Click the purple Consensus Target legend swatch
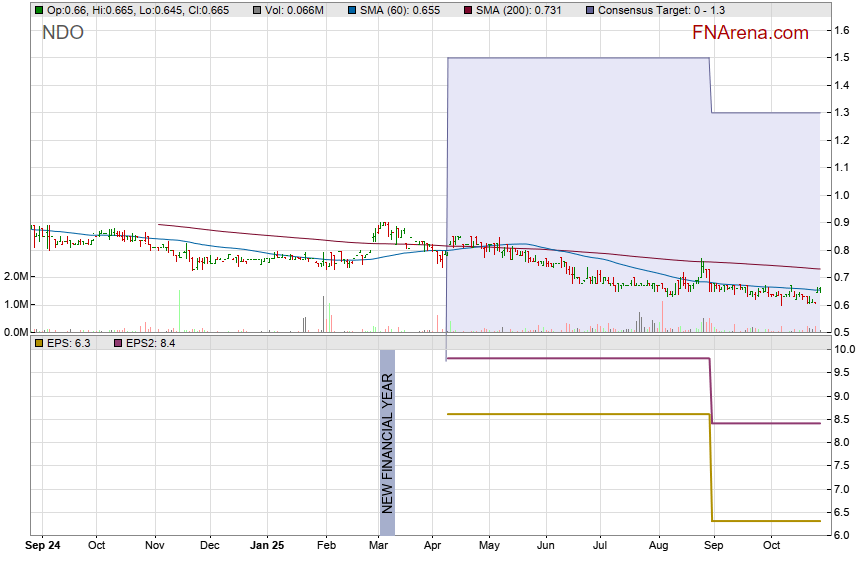The height and width of the screenshot is (566, 859). pos(590,10)
